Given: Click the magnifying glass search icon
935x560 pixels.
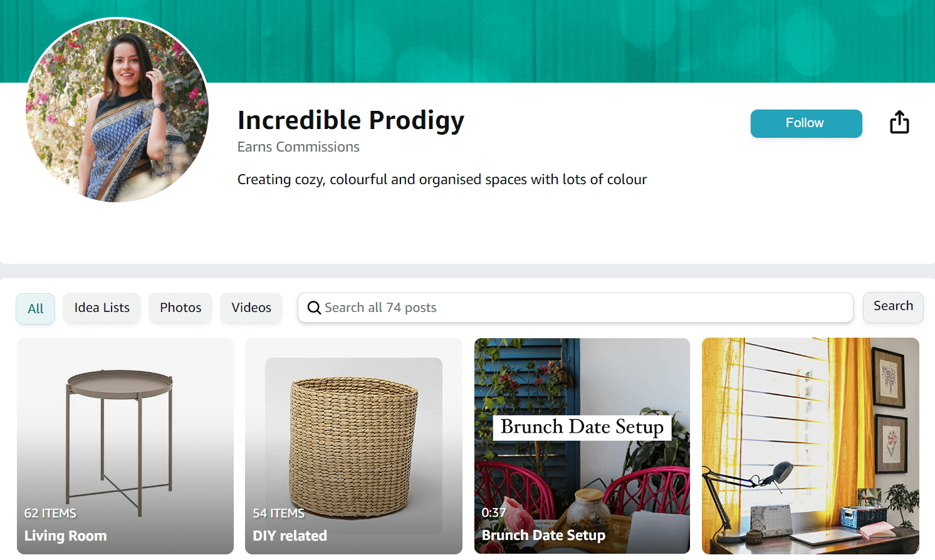Looking at the screenshot, I should click(x=314, y=308).
